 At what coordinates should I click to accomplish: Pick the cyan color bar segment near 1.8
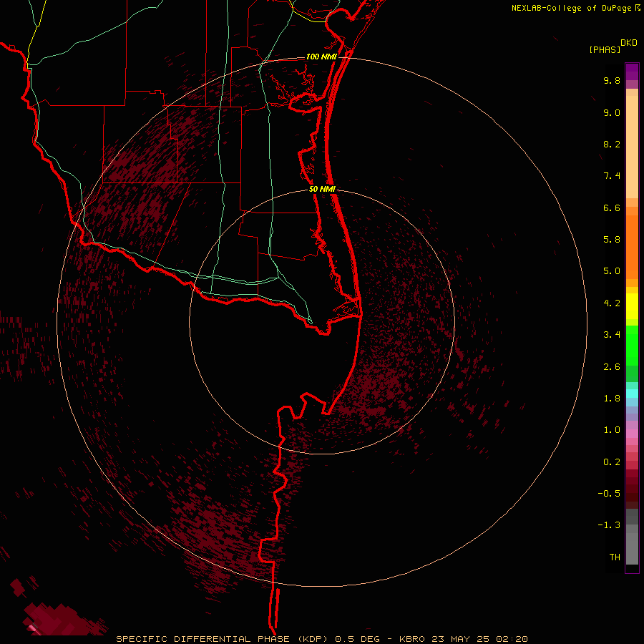[632, 394]
